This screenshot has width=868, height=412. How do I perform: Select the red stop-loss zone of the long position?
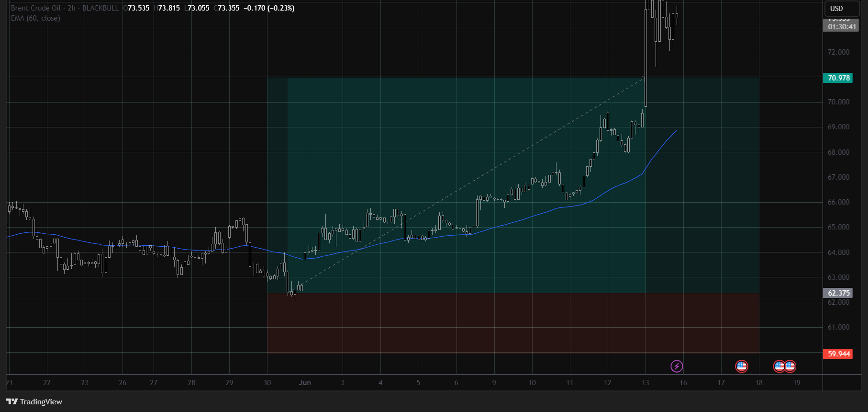[x=513, y=323]
